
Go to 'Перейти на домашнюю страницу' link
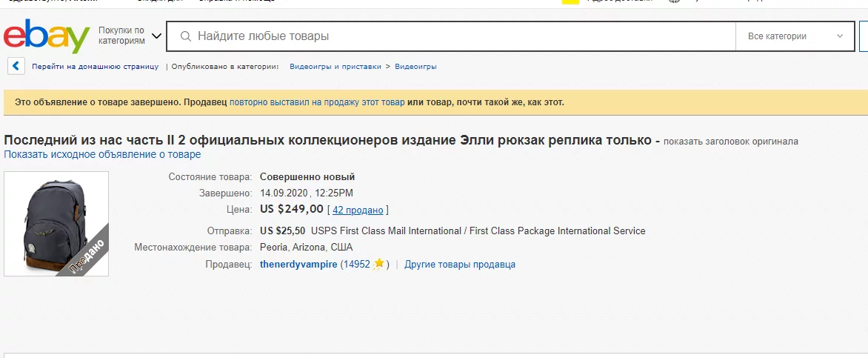(95, 67)
